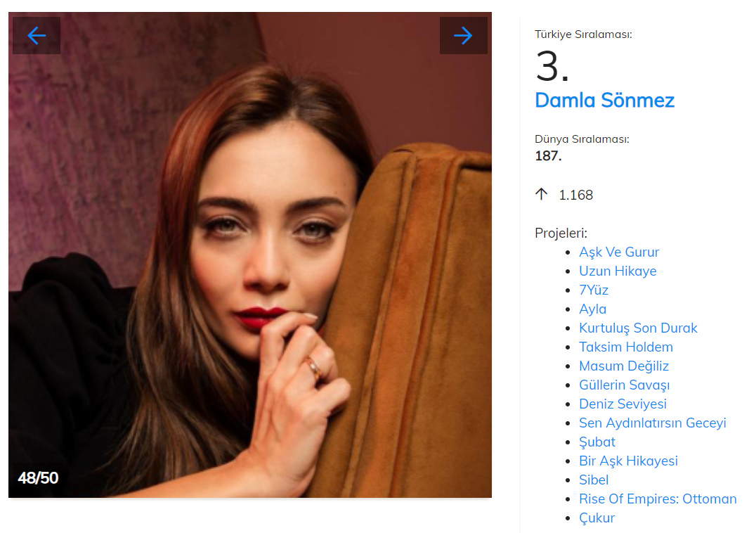Select the Uzun Hikaye project link
The image size is (756, 533).
pyautogui.click(x=617, y=271)
